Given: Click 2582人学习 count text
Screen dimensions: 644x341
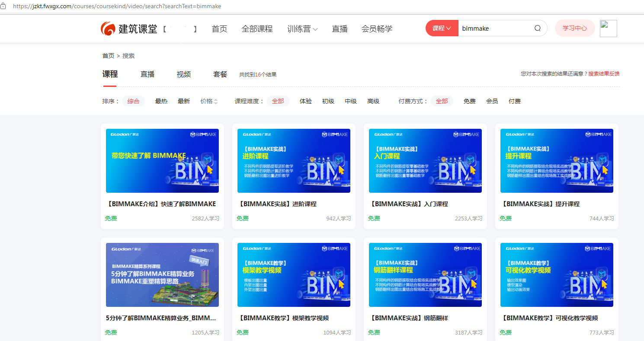Looking at the screenshot, I should [205, 219].
